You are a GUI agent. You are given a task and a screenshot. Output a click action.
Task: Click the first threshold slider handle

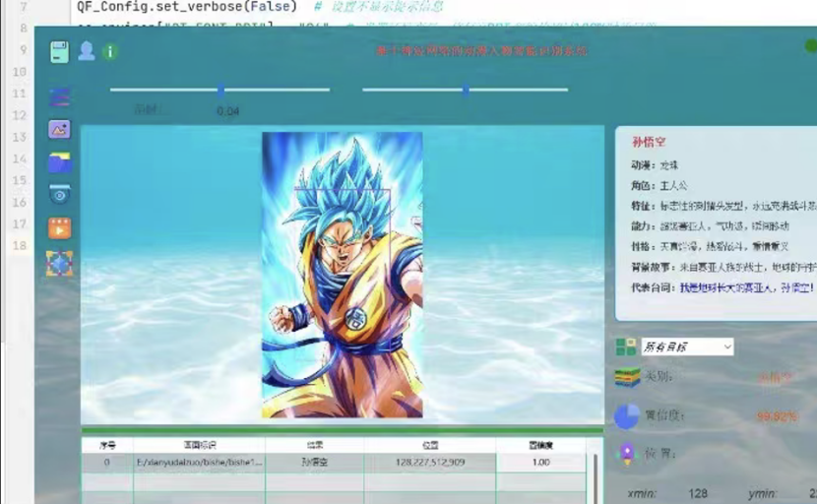[x=220, y=91]
